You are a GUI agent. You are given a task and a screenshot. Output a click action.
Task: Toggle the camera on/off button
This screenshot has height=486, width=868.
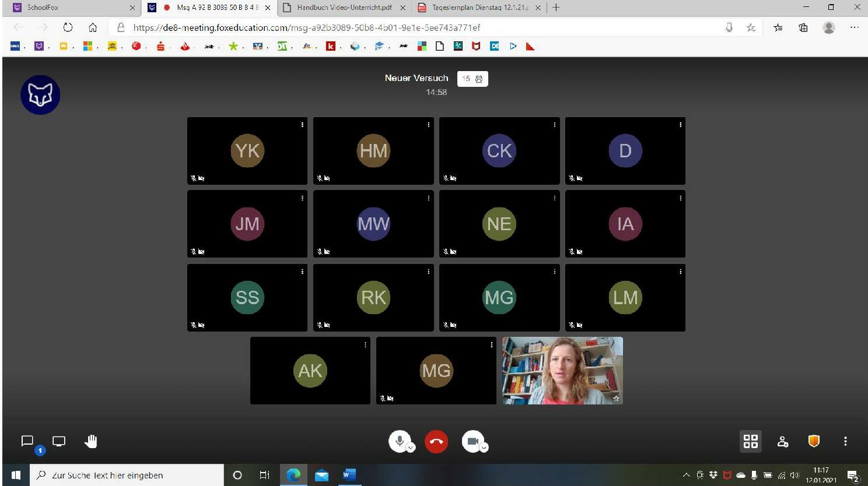(472, 441)
